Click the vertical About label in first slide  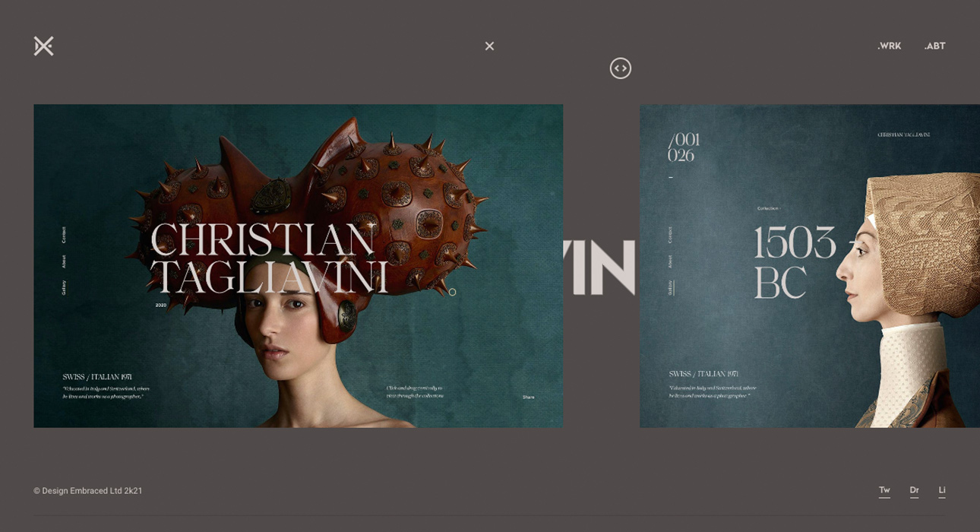pyautogui.click(x=64, y=261)
